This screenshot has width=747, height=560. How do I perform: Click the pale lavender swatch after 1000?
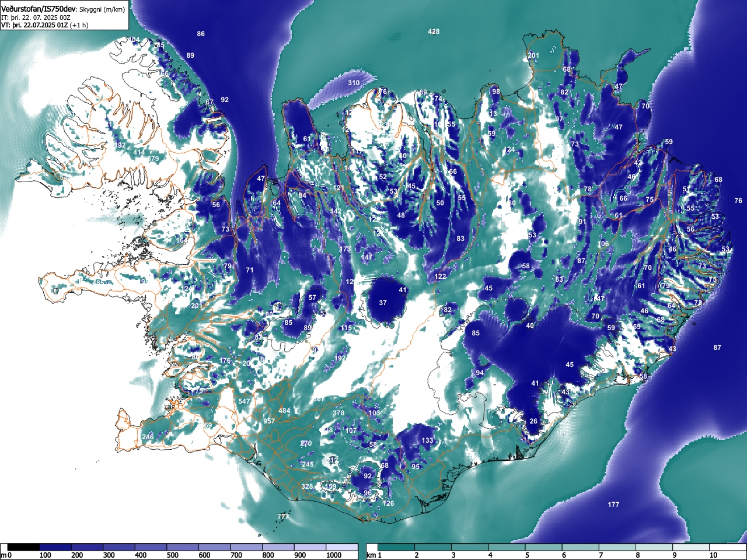[x=342, y=547]
